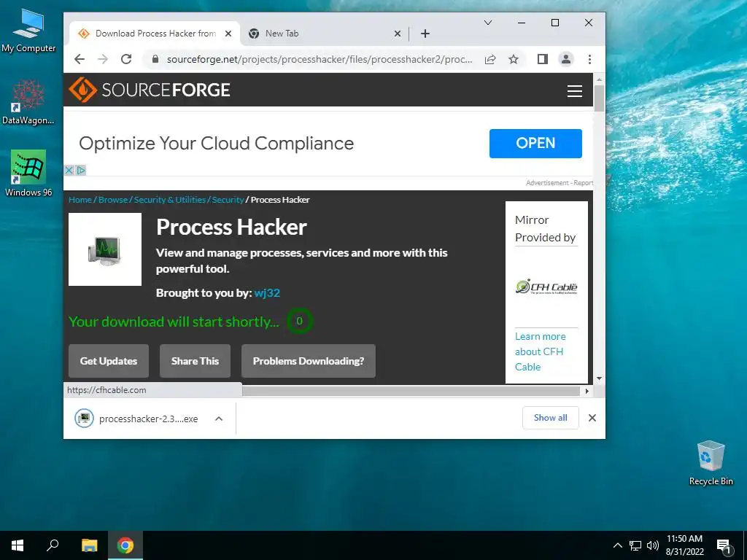
Task: Click the SourceForge logo
Action: 150,90
